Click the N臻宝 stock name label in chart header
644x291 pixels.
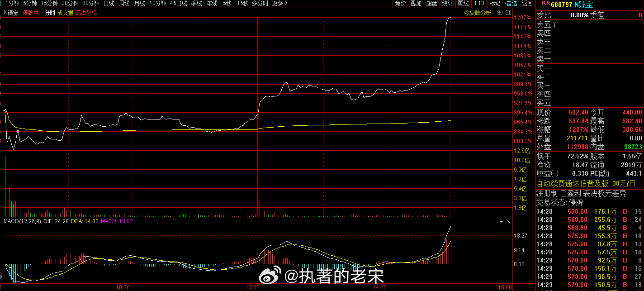pyautogui.click(x=11, y=13)
